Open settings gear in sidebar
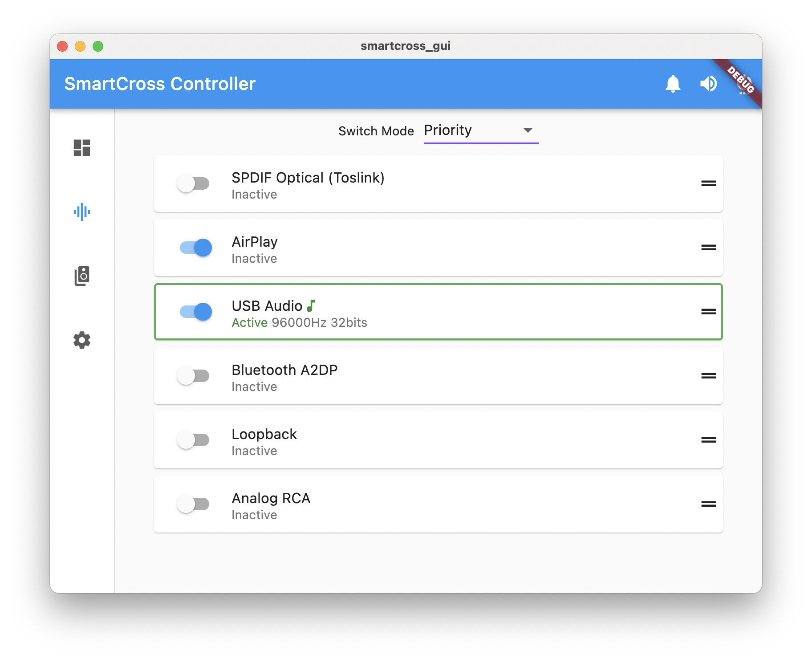The width and height of the screenshot is (812, 659). coord(82,340)
